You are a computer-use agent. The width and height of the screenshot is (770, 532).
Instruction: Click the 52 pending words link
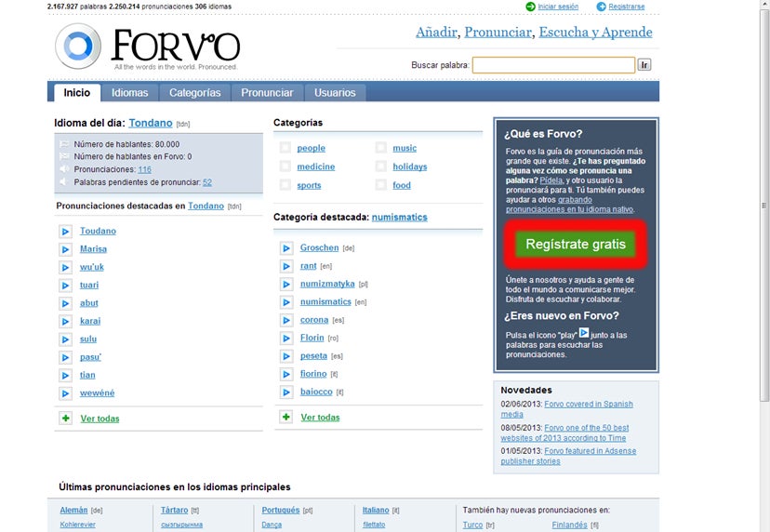pos(207,182)
